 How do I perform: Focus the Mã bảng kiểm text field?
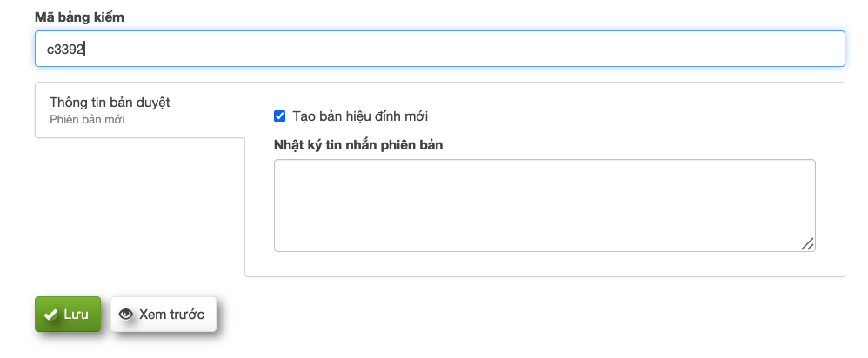click(x=439, y=50)
